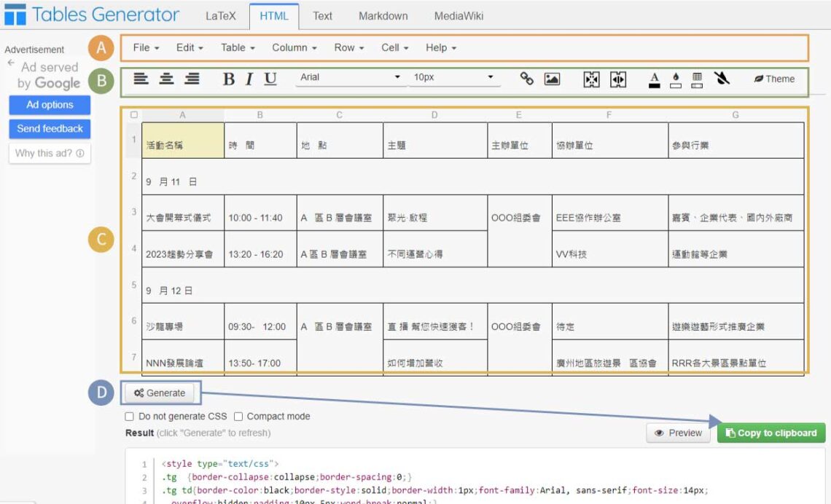
Task: Click Copy to clipboard button
Action: [771, 433]
